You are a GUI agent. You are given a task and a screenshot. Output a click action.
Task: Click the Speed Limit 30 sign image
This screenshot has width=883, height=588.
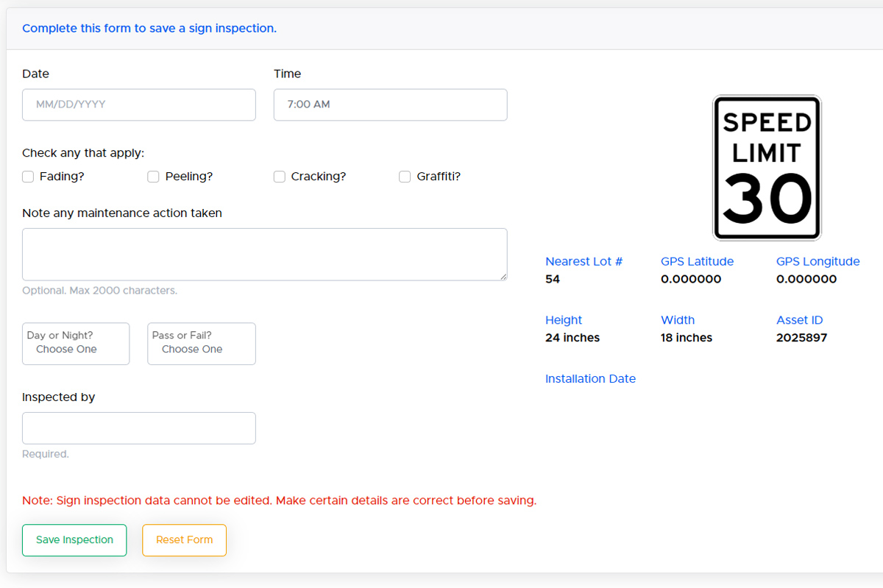766,168
